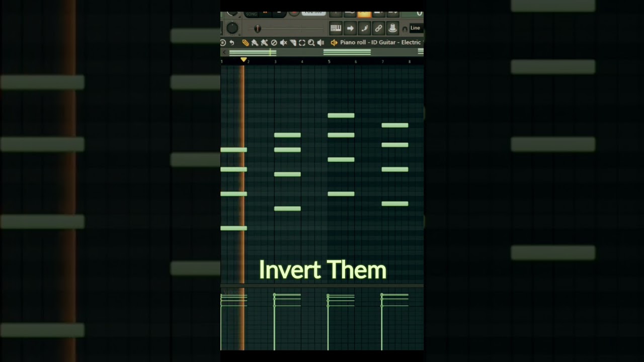Select the Slice tool icon
Image resolution: width=644 pixels, height=362 pixels.
click(293, 43)
